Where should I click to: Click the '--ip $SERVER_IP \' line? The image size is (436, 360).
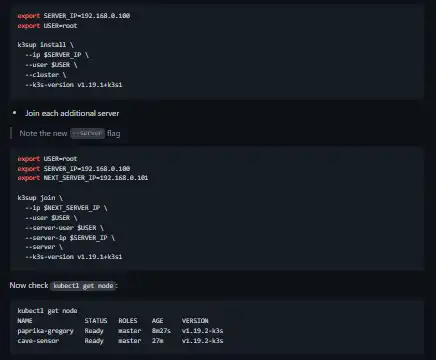pyautogui.click(x=57, y=55)
